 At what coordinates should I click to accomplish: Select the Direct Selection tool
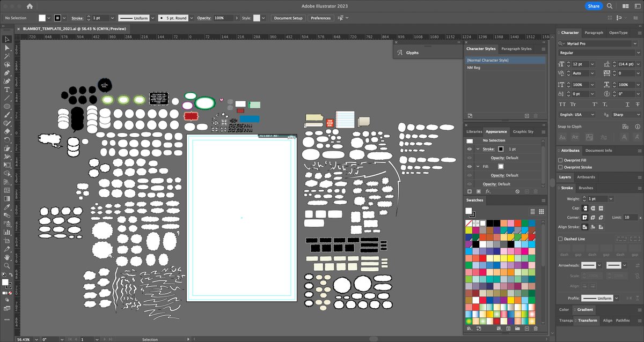tap(7, 48)
